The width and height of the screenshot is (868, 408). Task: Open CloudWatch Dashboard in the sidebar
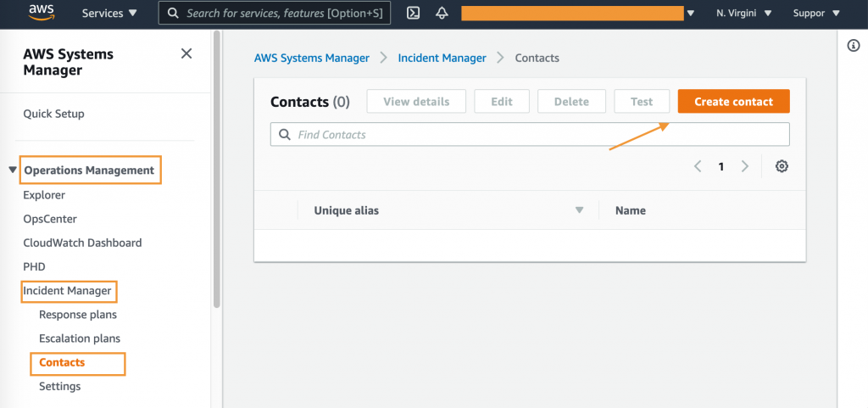point(82,243)
